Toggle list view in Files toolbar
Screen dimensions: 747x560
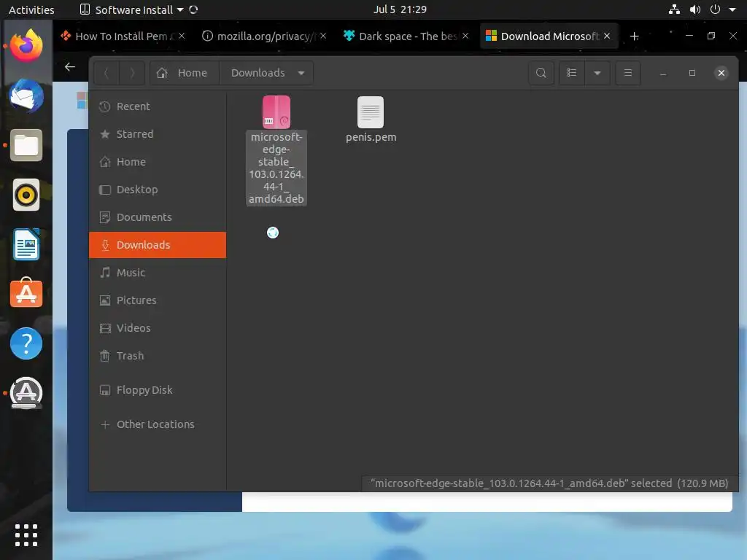point(572,73)
